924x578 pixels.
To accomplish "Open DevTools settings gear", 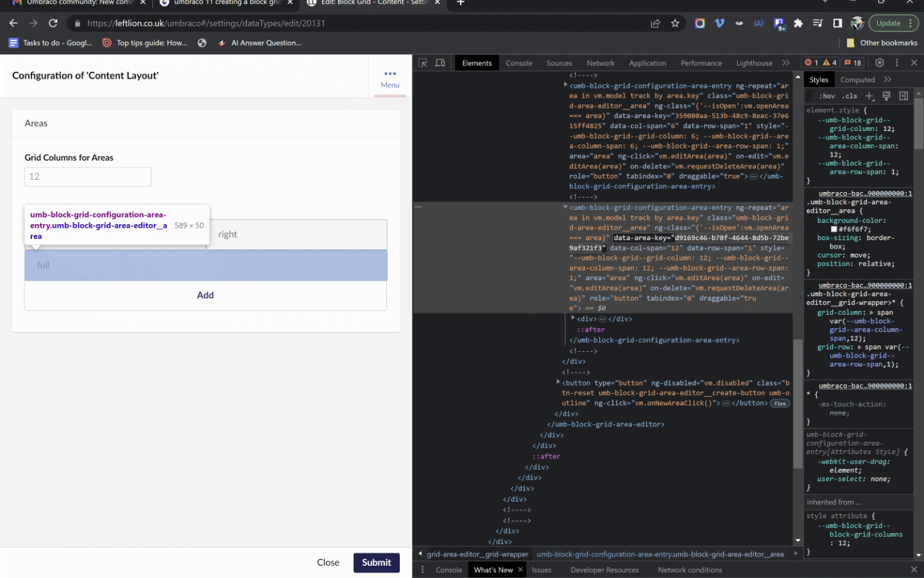I will pyautogui.click(x=880, y=63).
